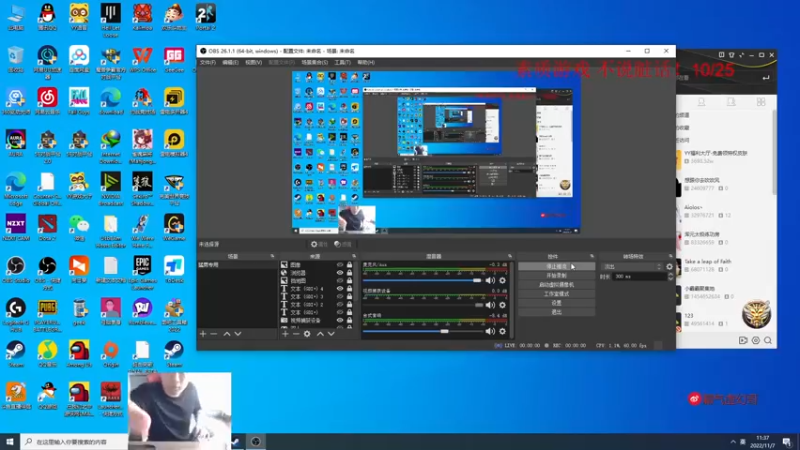Open Hell Let Loose desktop icon

click(111, 20)
